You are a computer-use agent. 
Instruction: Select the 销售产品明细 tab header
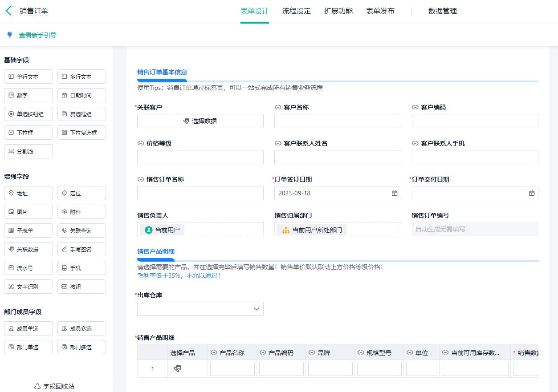point(156,251)
